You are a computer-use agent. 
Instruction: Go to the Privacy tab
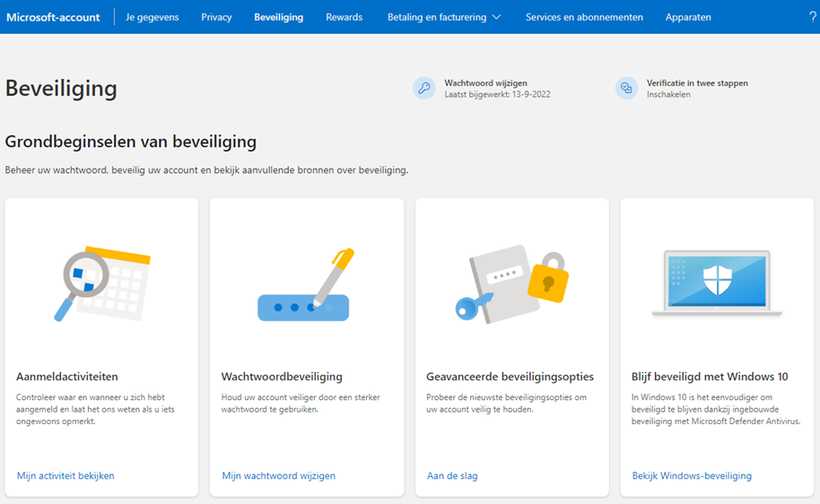[216, 17]
